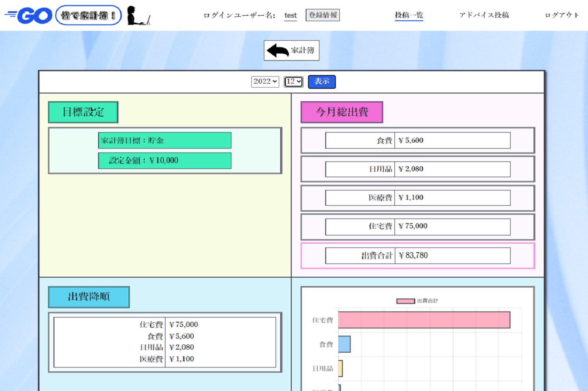Screen dimensions: 588x391
Task: Open the 12 month dropdown
Action: (x=294, y=81)
